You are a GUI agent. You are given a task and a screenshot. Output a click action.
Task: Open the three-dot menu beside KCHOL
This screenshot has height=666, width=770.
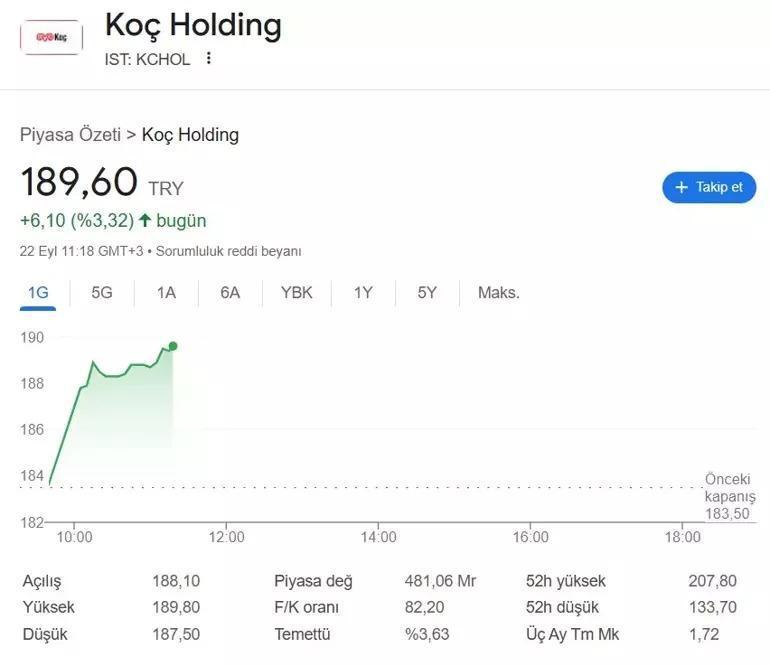click(209, 58)
